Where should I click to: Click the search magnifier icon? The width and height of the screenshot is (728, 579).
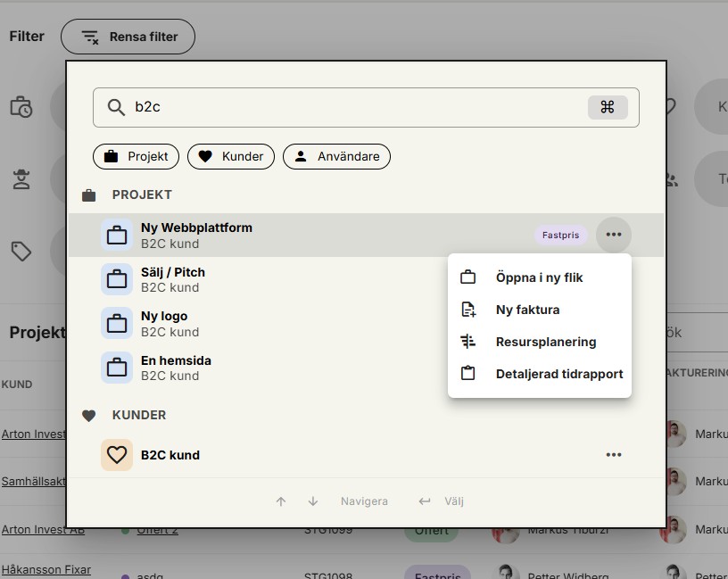(116, 108)
